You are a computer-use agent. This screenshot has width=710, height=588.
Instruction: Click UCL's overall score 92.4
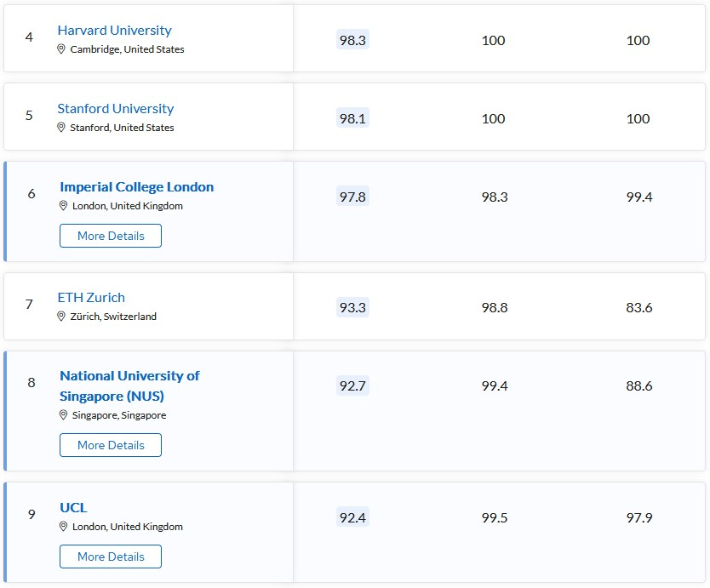(352, 517)
